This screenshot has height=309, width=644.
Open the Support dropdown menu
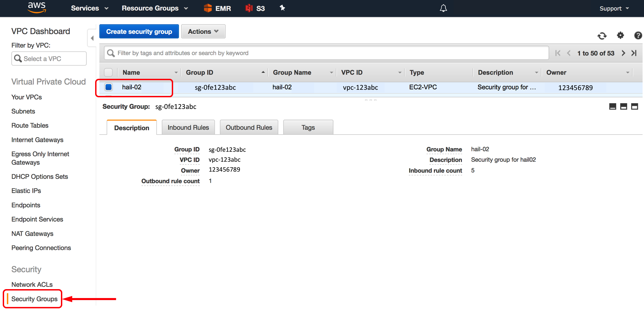click(614, 9)
